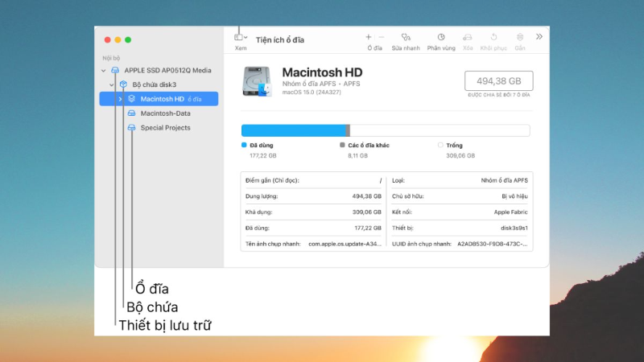Select APPLE SSD AP0512Q Media in sidebar
This screenshot has height=362, width=644.
point(167,70)
